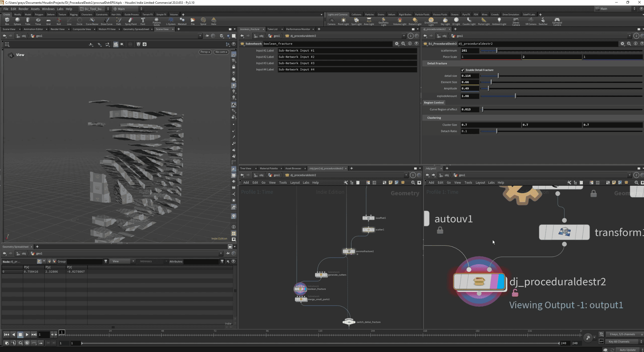Select the Sphere shelf tool
The width and height of the screenshot is (644, 352).
pyautogui.click(x=17, y=21)
